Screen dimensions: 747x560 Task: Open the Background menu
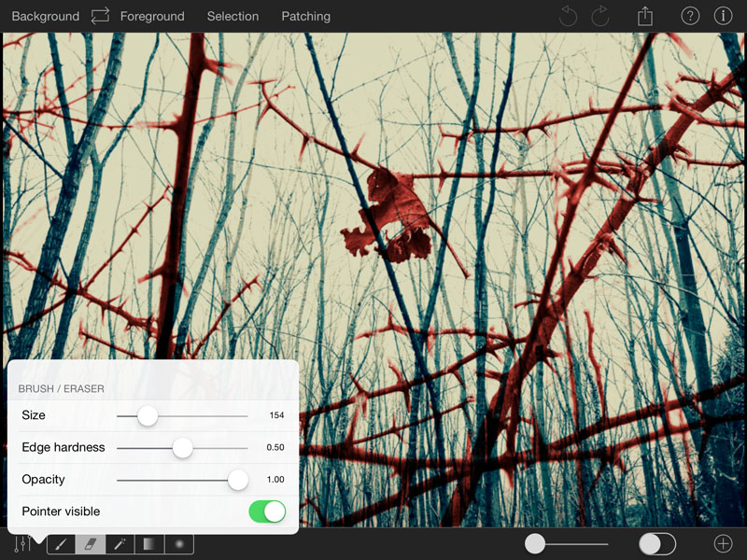point(46,16)
